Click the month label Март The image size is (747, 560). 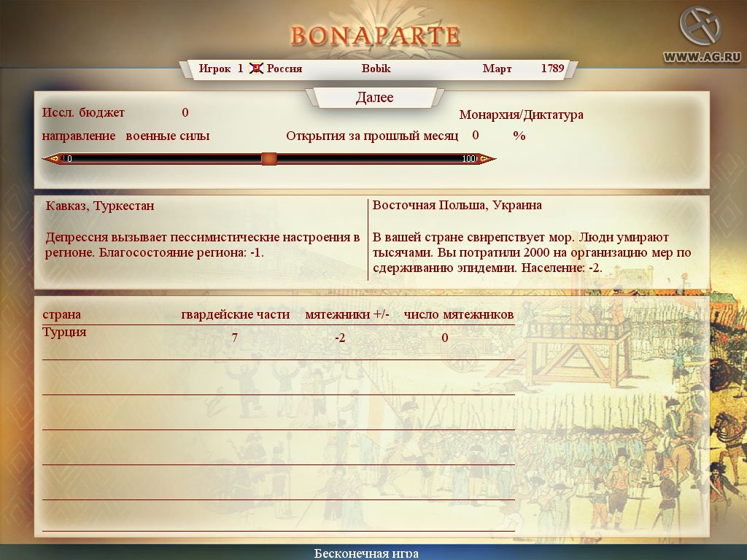point(497,69)
